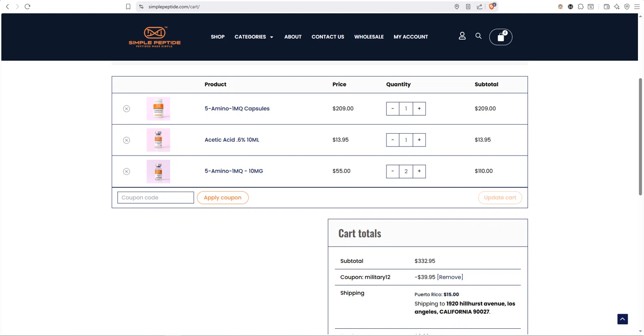Open Leo AI sparkle icon
644x336 pixels.
pos(617,6)
